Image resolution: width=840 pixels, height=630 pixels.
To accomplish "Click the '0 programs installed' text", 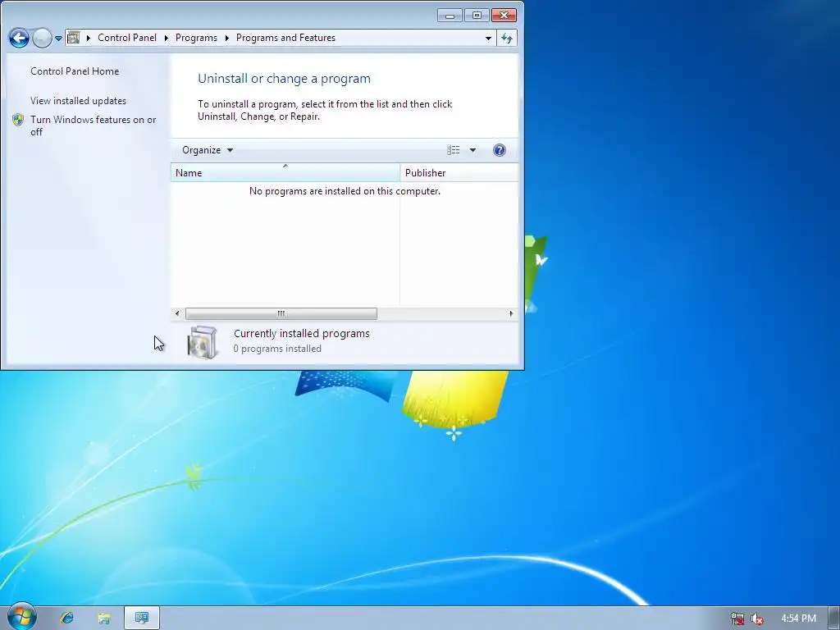I will [277, 349].
